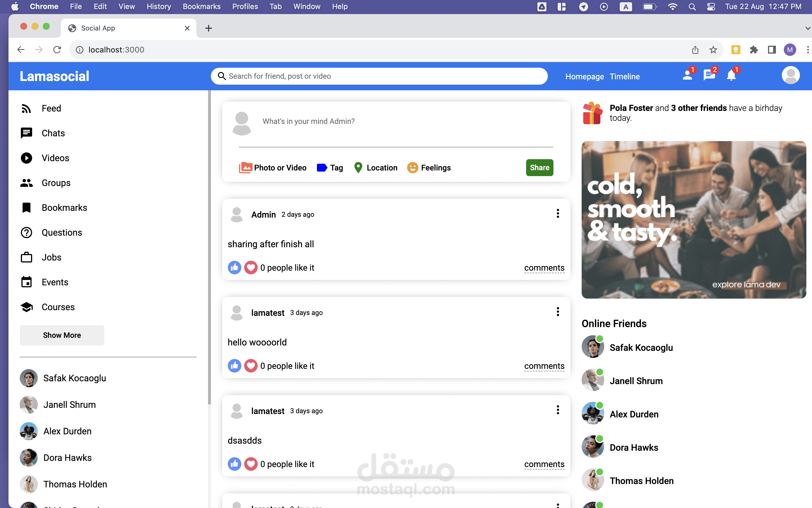Share the page via Chrome share icon
This screenshot has height=508, width=812.
[695, 50]
